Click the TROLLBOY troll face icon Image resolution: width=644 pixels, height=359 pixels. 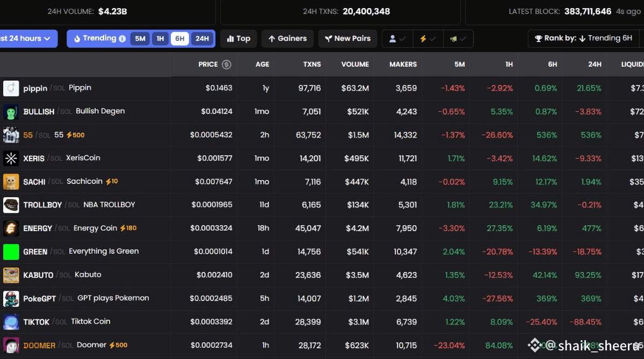point(11,205)
